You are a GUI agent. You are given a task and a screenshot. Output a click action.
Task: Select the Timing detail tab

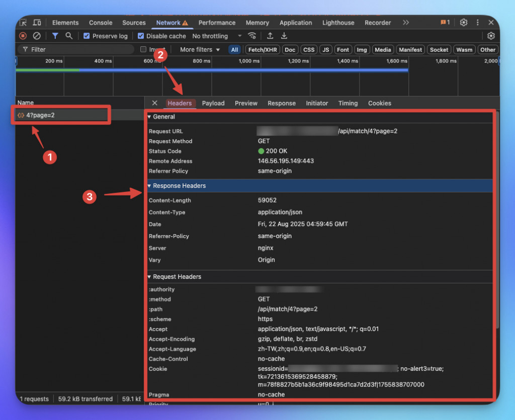point(348,103)
